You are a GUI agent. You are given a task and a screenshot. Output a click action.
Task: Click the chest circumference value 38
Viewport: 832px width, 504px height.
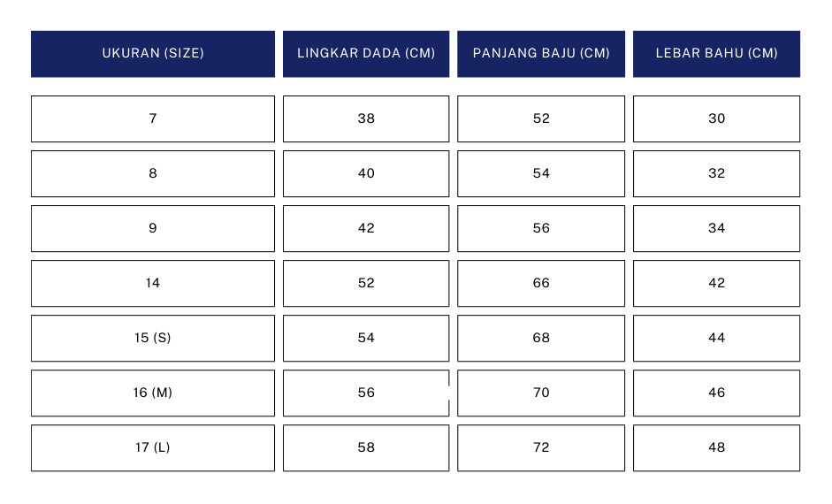(x=366, y=118)
